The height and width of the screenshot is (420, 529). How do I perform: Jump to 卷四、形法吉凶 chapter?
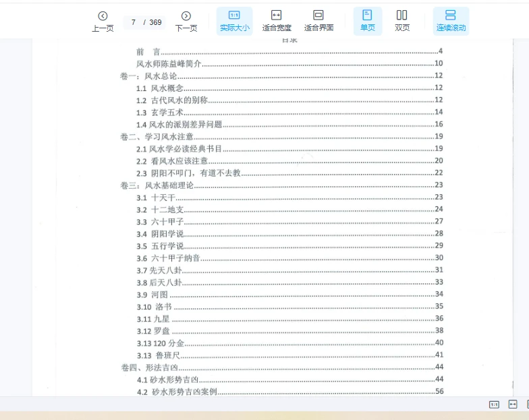click(x=148, y=367)
